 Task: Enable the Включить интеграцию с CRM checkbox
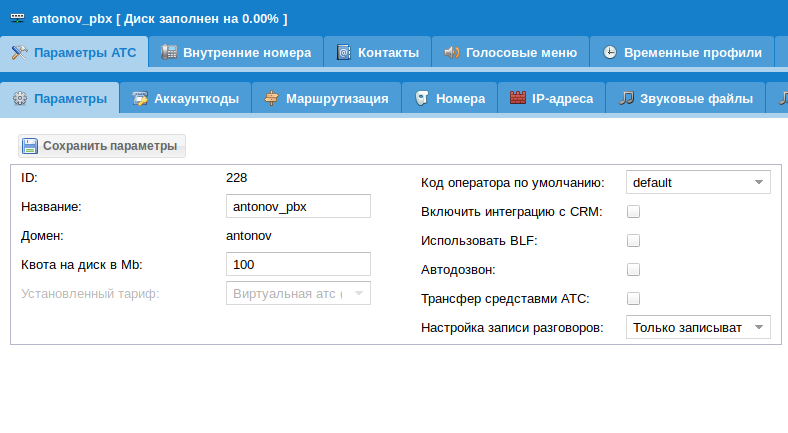(x=633, y=212)
